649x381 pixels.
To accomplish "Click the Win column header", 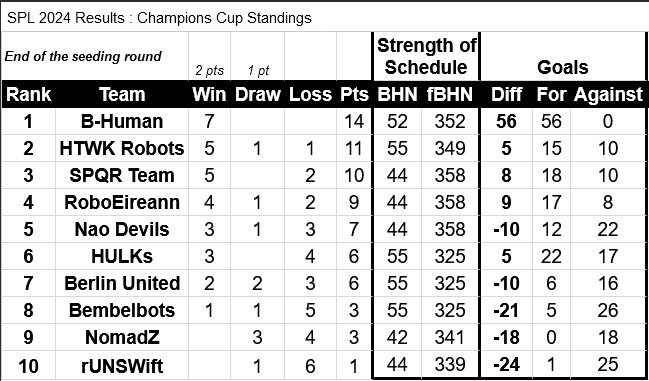I will 209,94.
